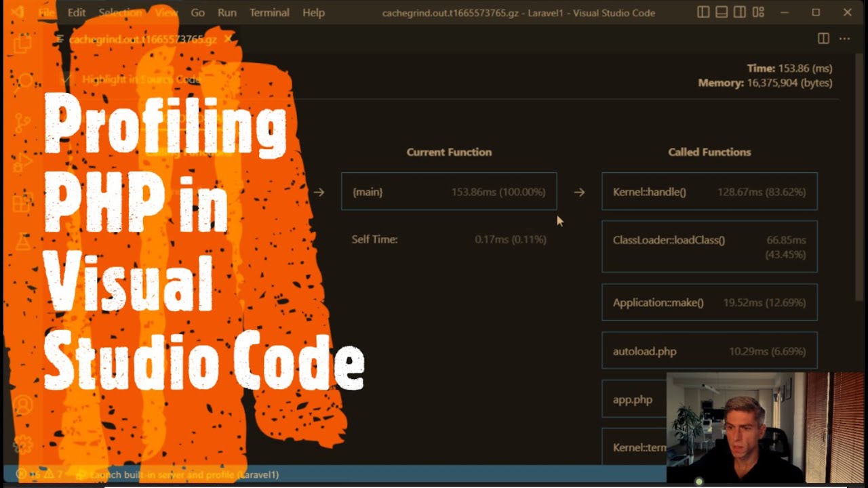
Task: Click the debug launch icon in status bar
Action: (x=81, y=474)
